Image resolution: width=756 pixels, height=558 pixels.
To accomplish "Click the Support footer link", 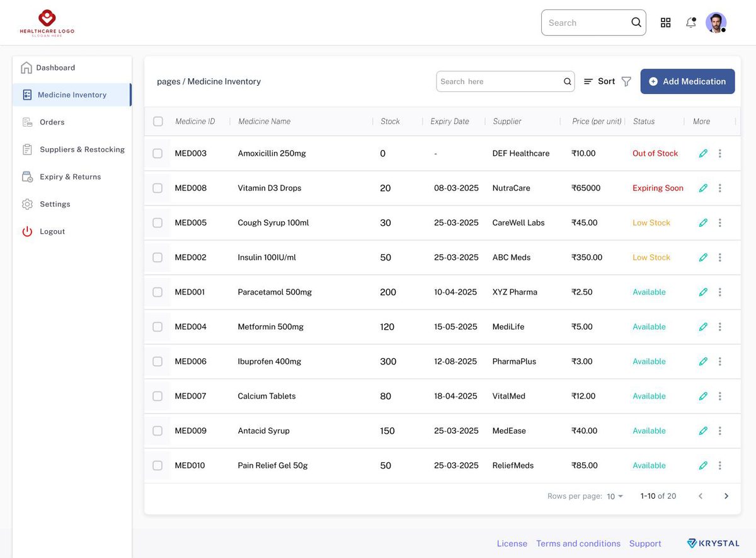I will point(645,543).
